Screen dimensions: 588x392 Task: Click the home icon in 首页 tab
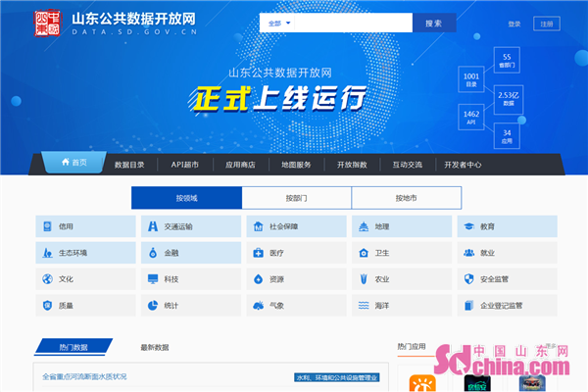pyautogui.click(x=66, y=162)
